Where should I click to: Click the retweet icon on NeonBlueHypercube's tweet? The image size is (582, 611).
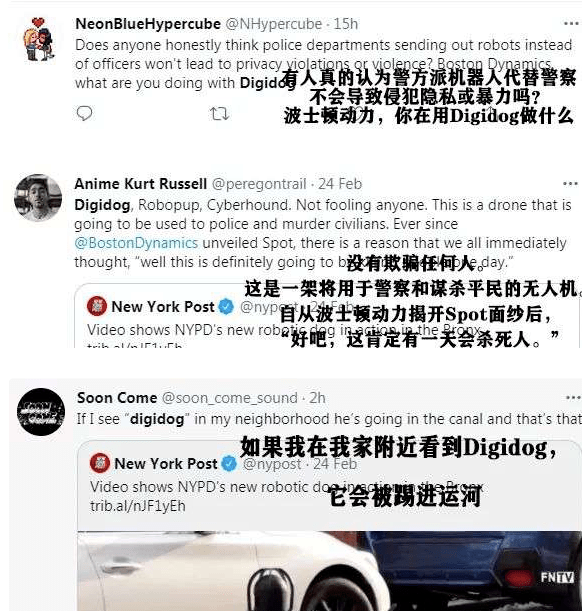coord(219,114)
